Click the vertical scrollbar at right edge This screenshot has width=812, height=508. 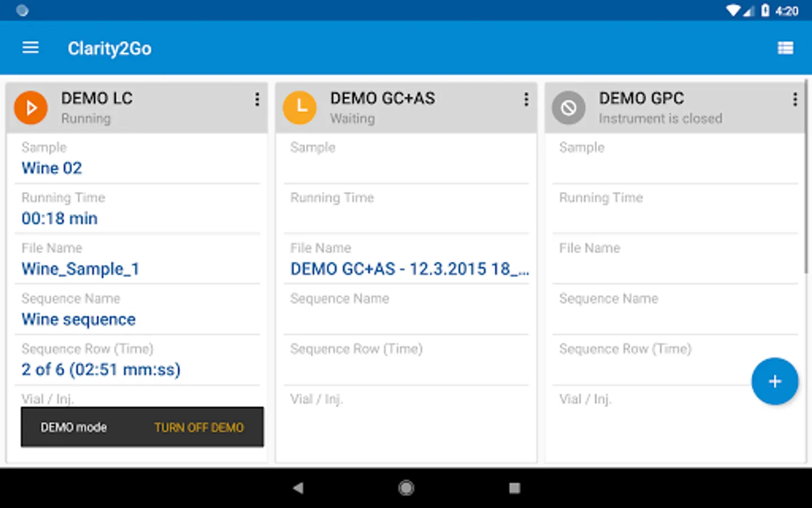click(806, 176)
